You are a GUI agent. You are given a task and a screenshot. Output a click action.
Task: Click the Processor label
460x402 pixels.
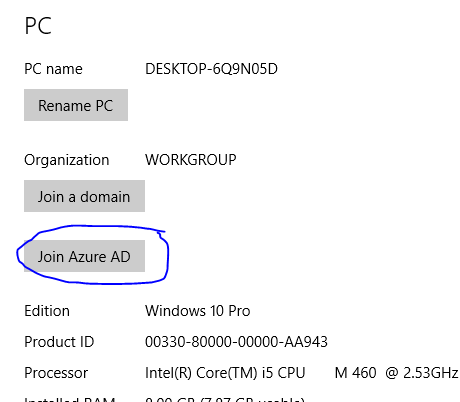[x=56, y=373]
